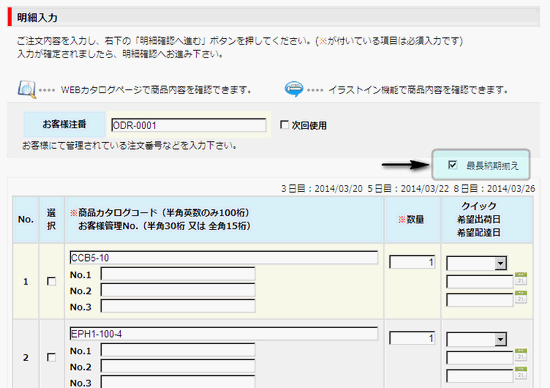Click the illustration-in function blue icon

tap(294, 89)
